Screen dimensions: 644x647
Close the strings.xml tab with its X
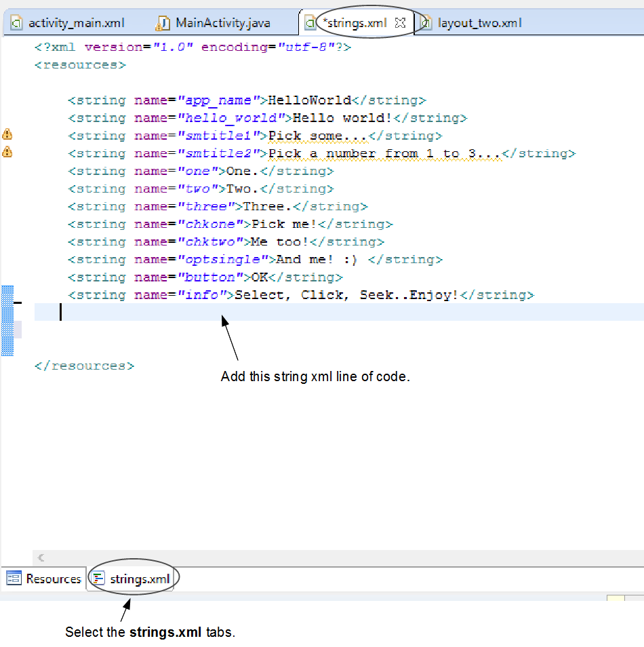click(400, 23)
